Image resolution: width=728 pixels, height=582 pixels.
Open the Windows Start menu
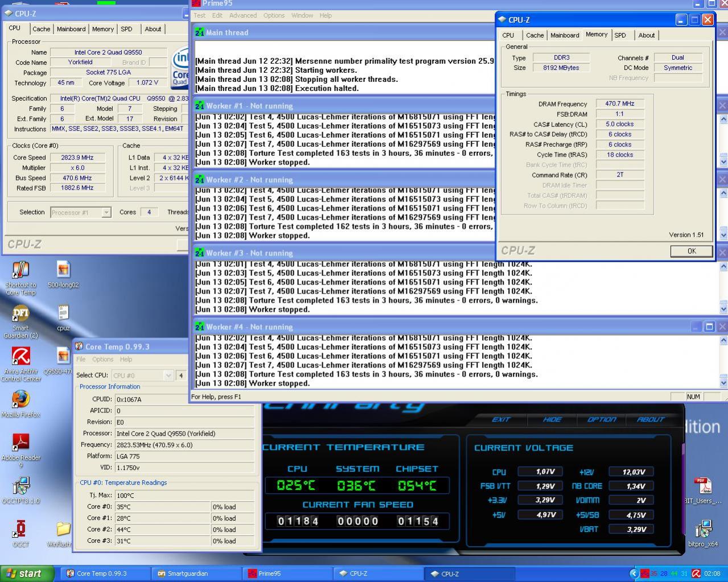pyautogui.click(x=27, y=573)
